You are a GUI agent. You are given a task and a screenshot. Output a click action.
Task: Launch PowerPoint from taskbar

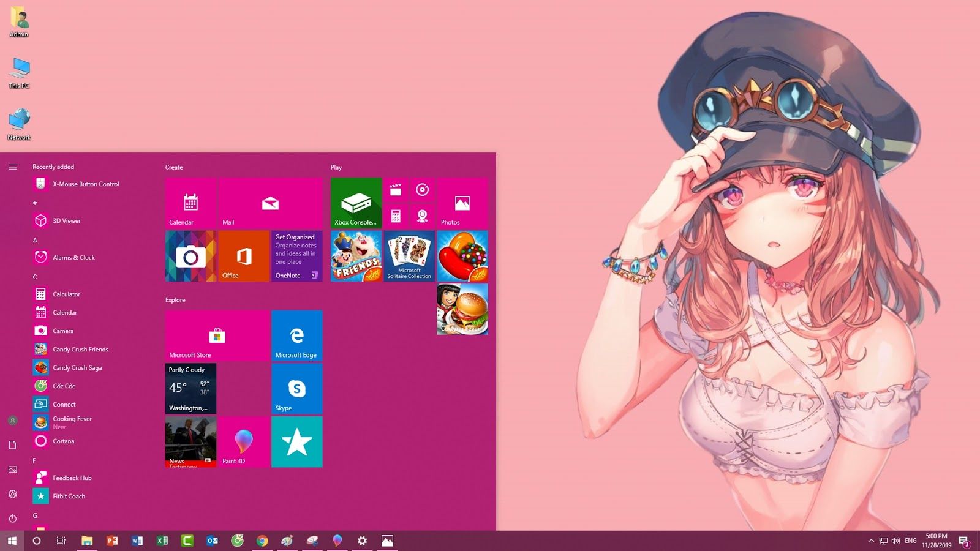pos(112,541)
